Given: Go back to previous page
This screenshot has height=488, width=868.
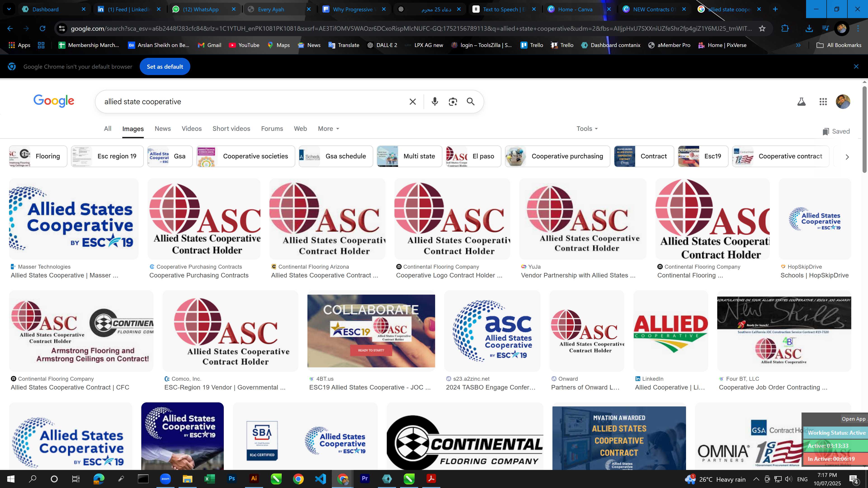Looking at the screenshot, I should click(x=10, y=28).
